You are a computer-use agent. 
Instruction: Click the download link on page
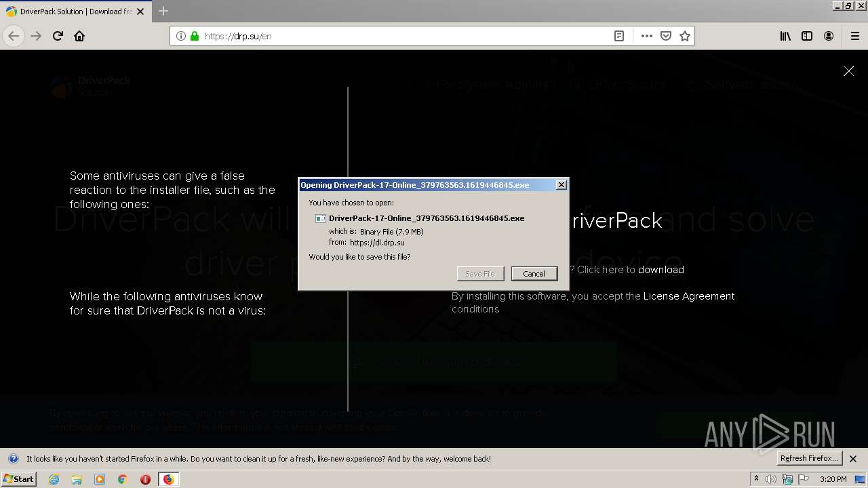click(661, 270)
